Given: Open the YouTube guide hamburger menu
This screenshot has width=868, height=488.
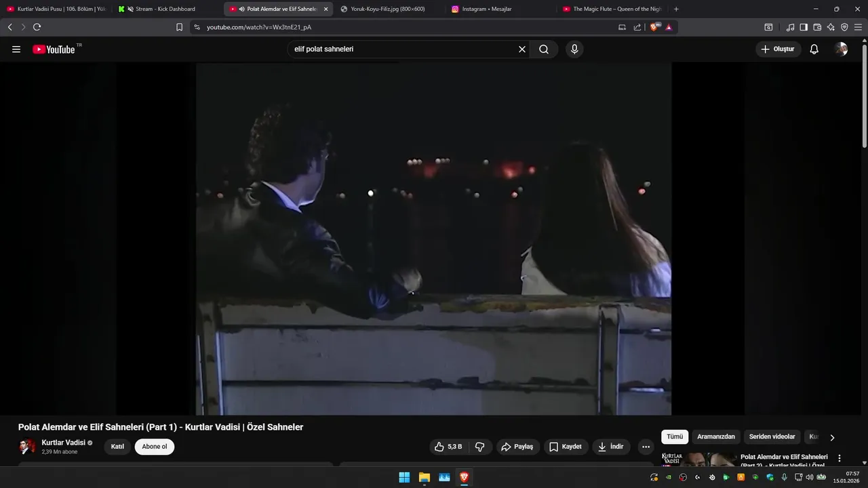Looking at the screenshot, I should point(16,49).
